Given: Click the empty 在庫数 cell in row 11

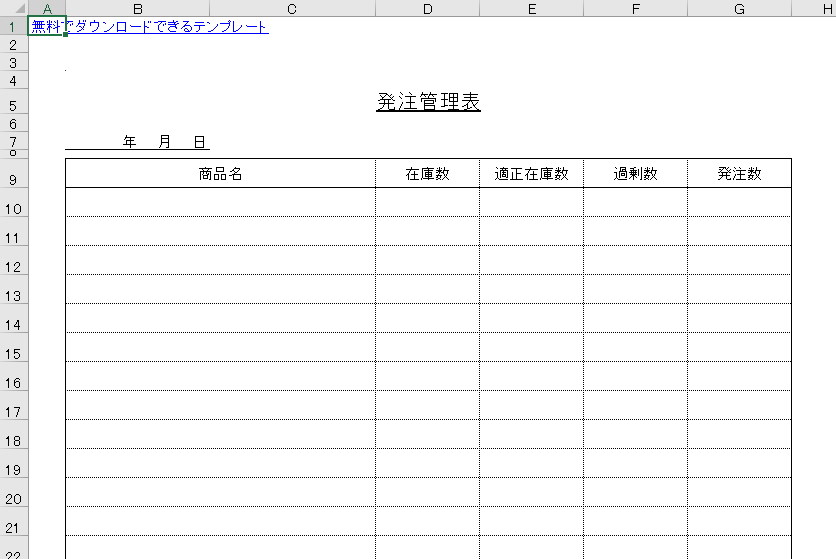Looking at the screenshot, I should coord(428,231).
